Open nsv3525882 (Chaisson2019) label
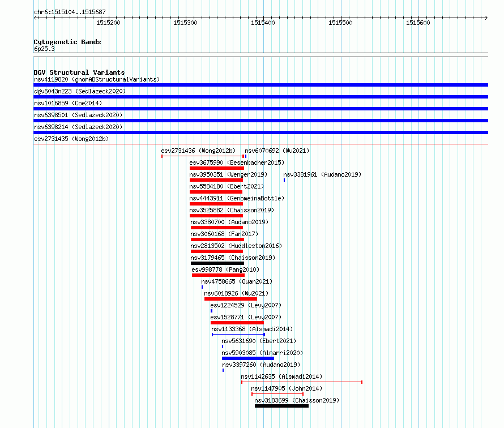 pos(232,210)
